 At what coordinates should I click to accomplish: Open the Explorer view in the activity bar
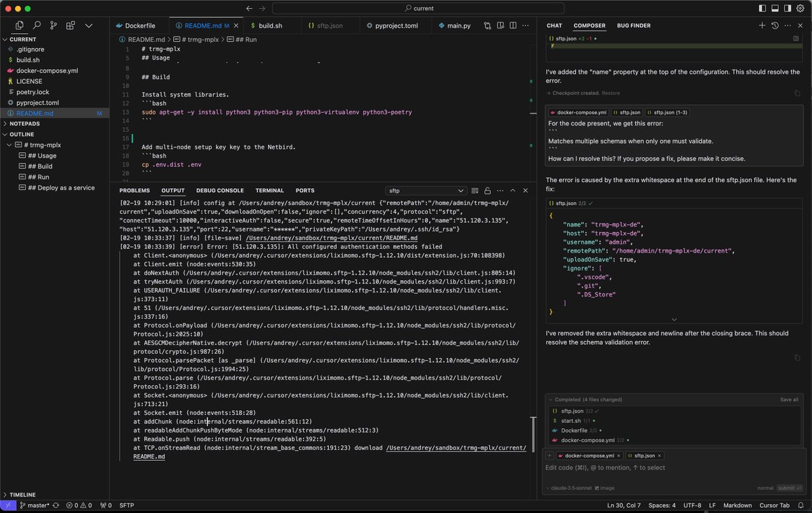[20, 26]
